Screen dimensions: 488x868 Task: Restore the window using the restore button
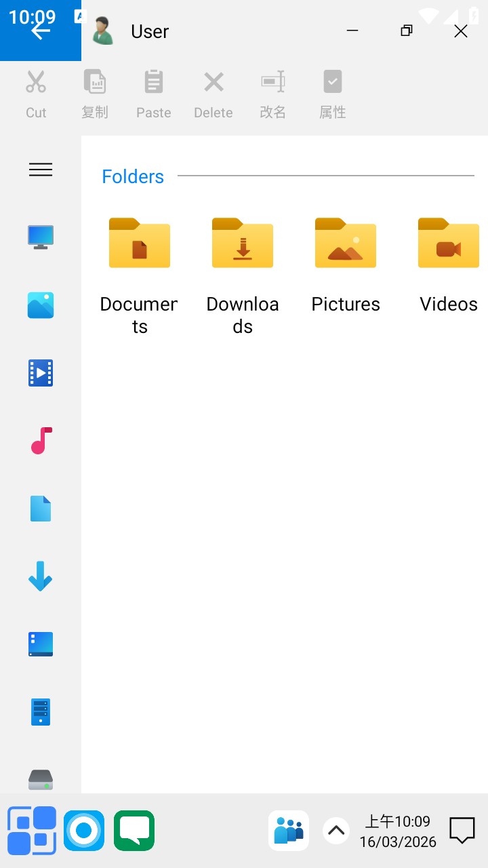(x=407, y=31)
